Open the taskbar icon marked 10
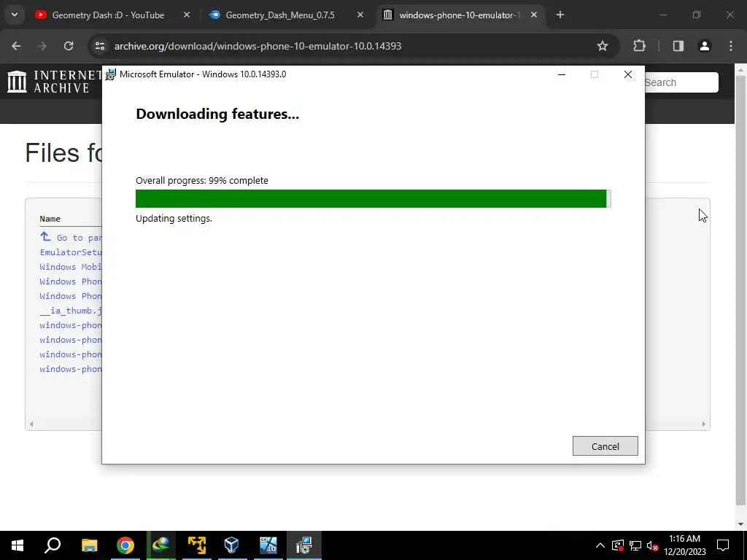The height and width of the screenshot is (560, 747). click(268, 545)
